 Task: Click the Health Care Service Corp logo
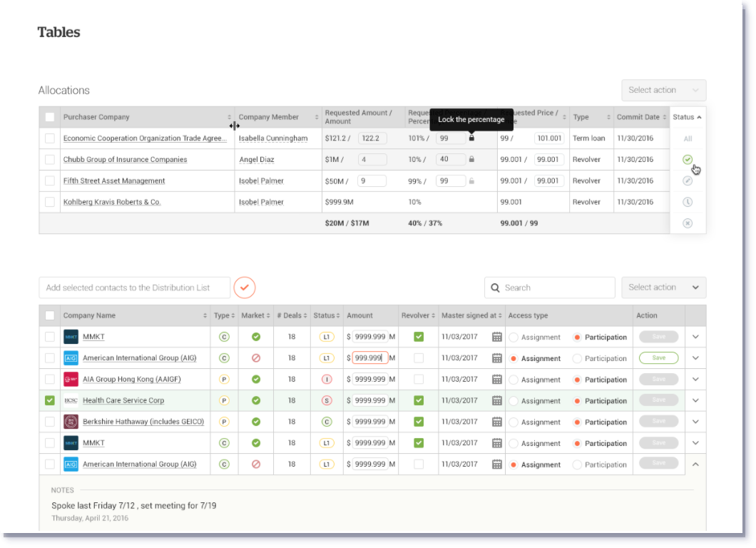coord(71,400)
